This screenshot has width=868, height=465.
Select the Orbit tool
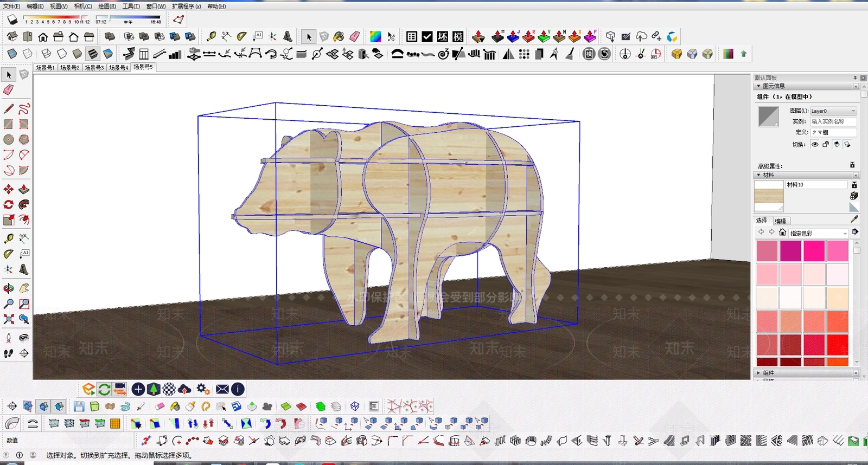9,289
